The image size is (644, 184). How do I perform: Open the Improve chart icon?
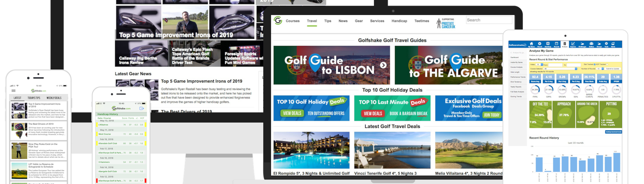pyautogui.click(x=573, y=44)
